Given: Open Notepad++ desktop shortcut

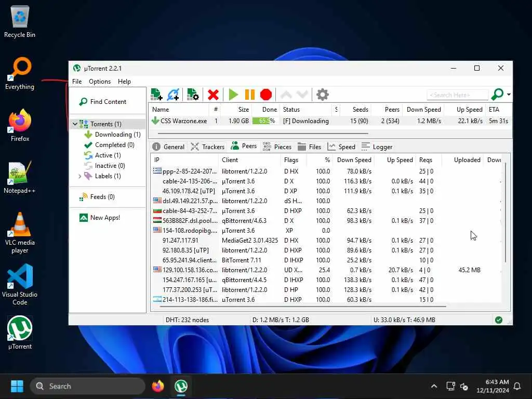Looking at the screenshot, I should pyautogui.click(x=20, y=177).
